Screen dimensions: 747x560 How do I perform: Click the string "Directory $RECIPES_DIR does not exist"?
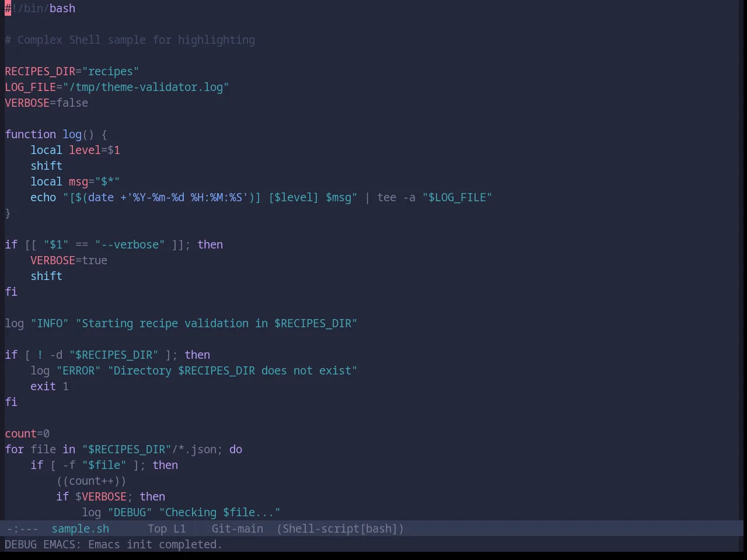pyautogui.click(x=233, y=370)
